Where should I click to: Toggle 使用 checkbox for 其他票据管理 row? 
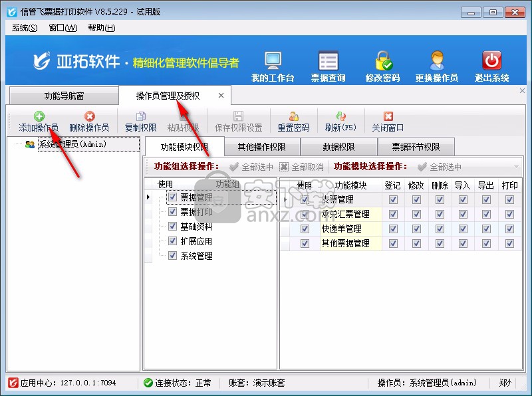(x=305, y=243)
